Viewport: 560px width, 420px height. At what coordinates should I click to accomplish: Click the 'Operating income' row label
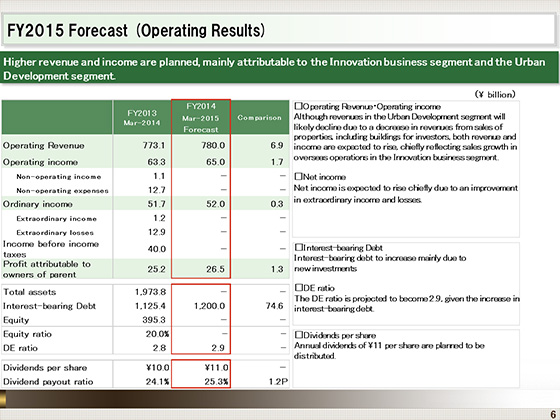coord(40,162)
